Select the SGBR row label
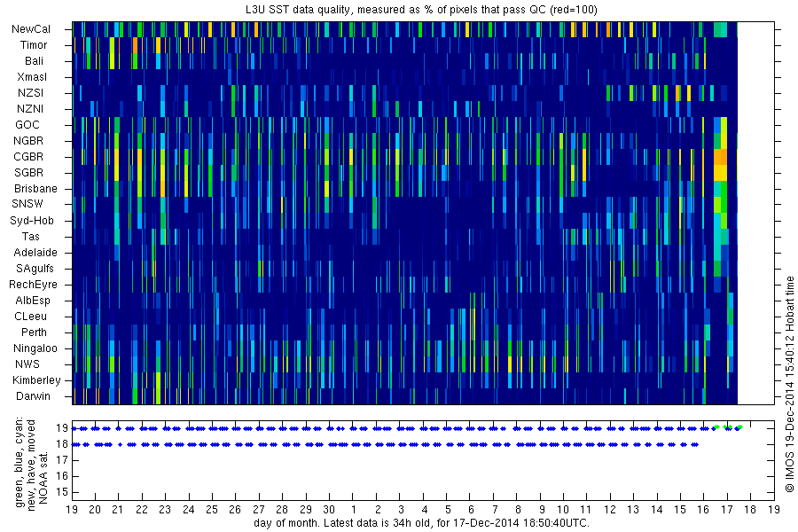The image size is (798, 532). tap(28, 173)
